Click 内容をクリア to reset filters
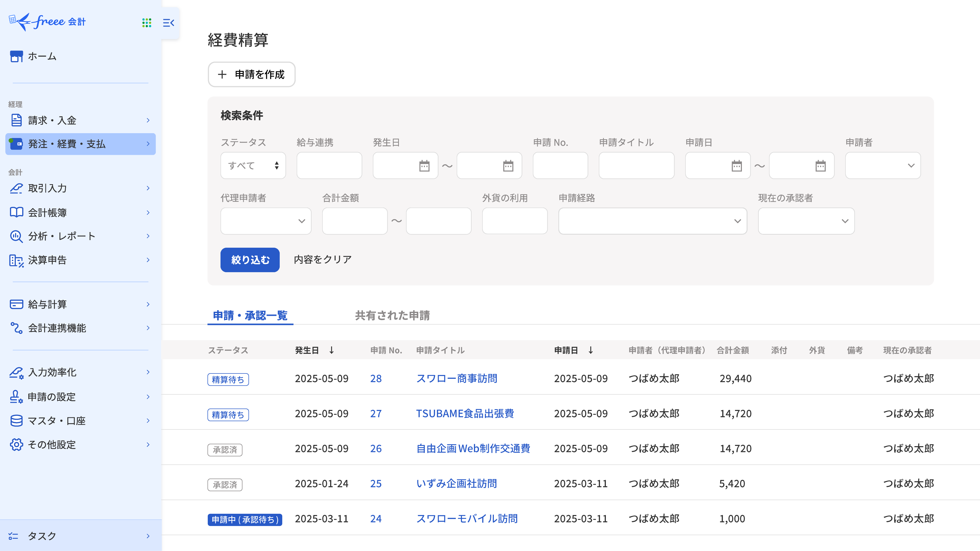 323,260
